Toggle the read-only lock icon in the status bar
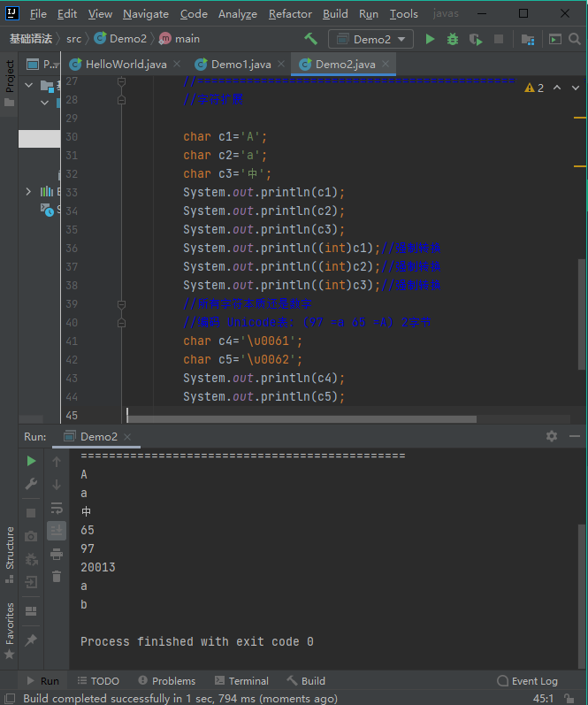This screenshot has width=588, height=705. click(569, 698)
